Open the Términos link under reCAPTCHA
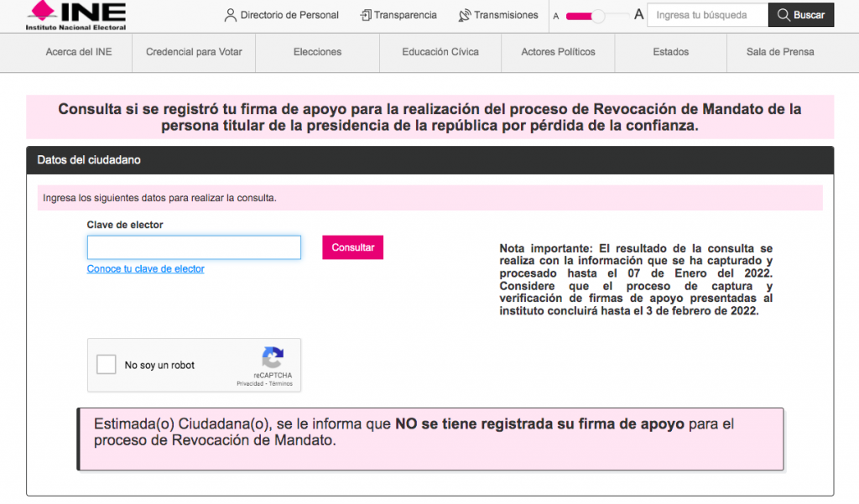 coord(283,382)
